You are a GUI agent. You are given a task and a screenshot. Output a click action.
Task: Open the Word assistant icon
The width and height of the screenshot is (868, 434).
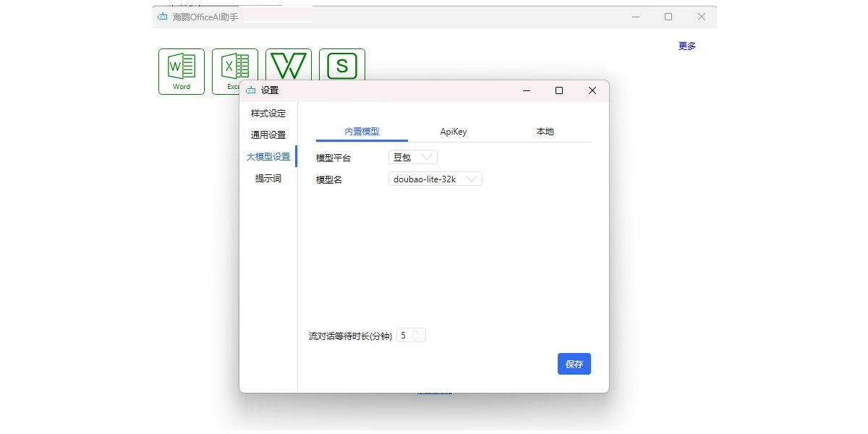(182, 71)
